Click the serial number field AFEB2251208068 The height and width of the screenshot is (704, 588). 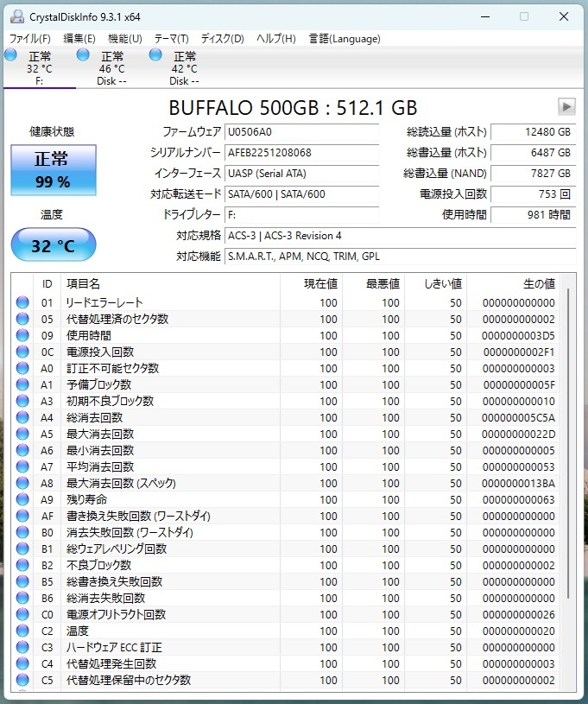coord(301,153)
